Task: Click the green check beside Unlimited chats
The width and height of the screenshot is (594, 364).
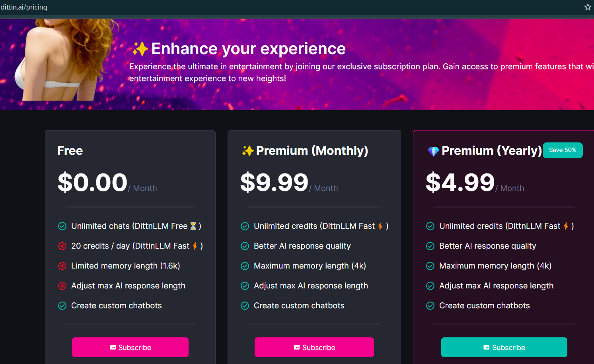Action: (62, 226)
